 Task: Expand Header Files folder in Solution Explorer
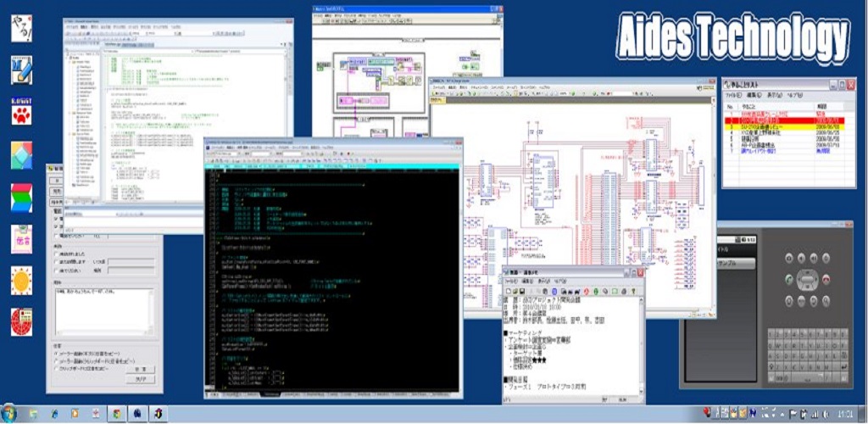tap(71, 61)
